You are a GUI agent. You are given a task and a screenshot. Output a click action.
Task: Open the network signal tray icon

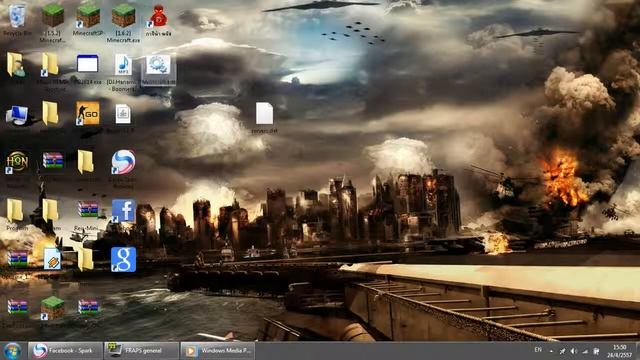coord(585,351)
